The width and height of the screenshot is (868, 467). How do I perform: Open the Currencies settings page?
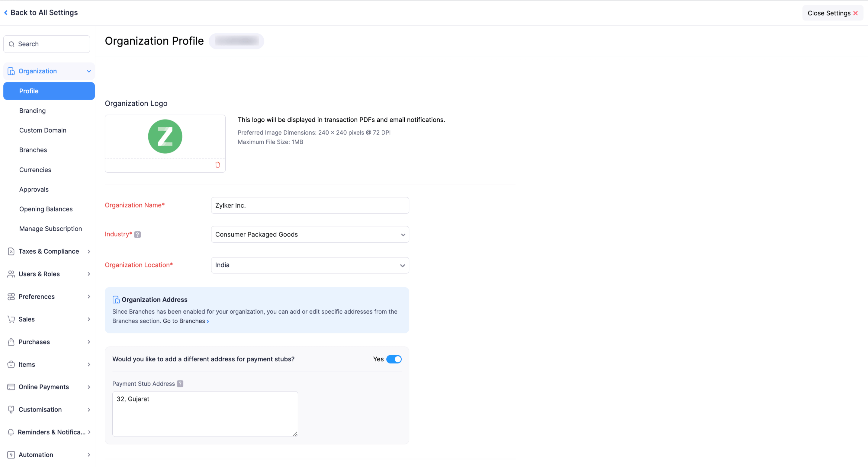[x=35, y=170]
